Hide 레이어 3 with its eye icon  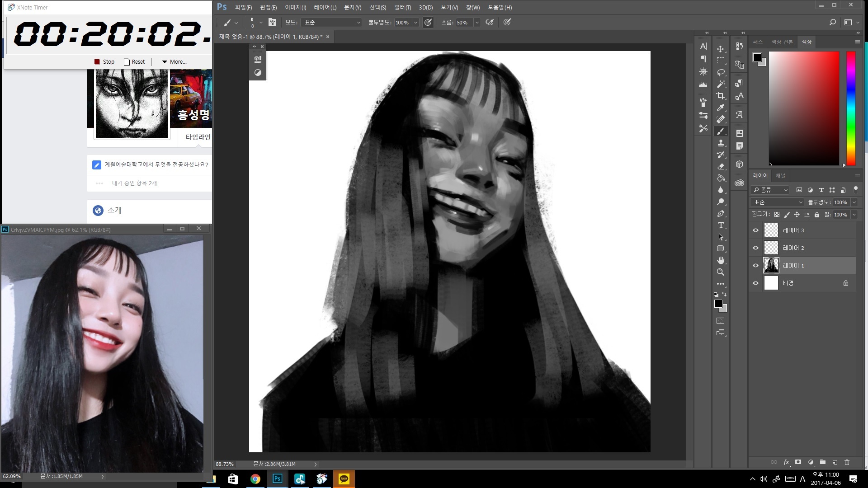[x=755, y=230]
